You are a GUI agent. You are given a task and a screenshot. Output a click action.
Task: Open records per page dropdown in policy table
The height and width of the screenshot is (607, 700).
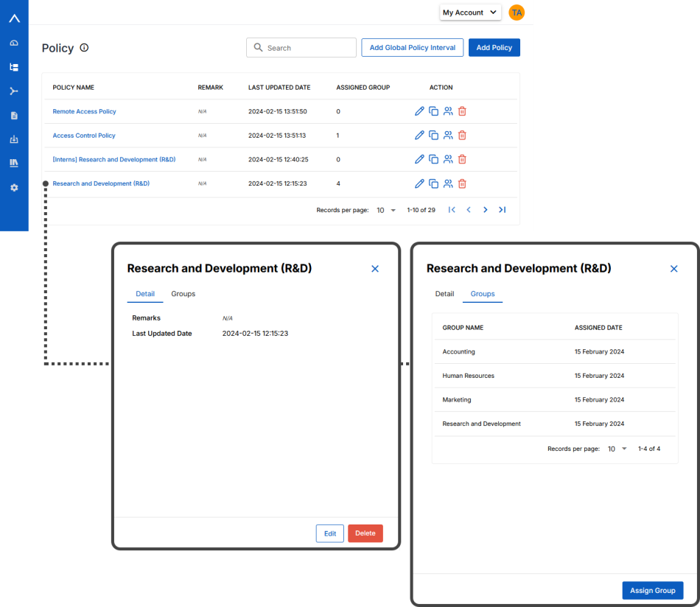tap(386, 210)
